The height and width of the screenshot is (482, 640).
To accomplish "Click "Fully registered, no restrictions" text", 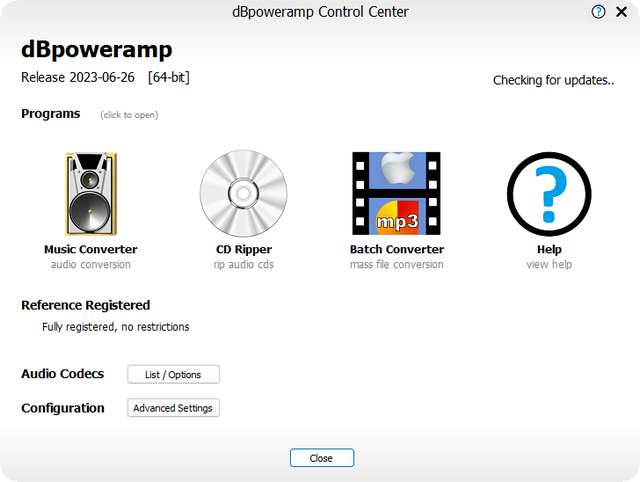I will pyautogui.click(x=115, y=327).
